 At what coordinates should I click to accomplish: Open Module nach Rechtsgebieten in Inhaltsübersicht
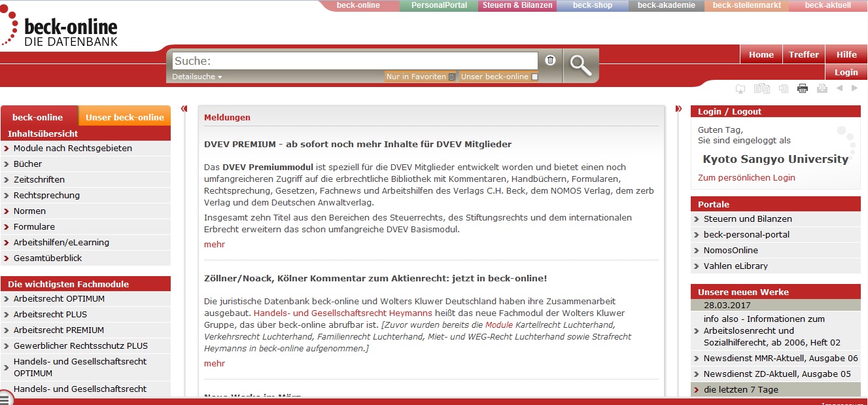click(86, 149)
